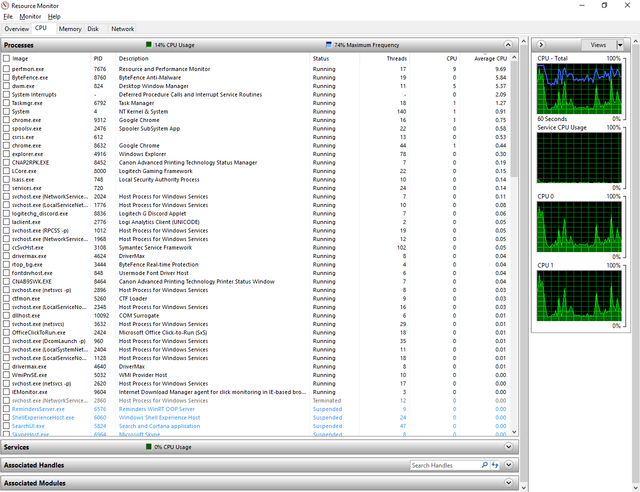This screenshot has height=492, width=640.
Task: Select the Taskmgr.exe checkbox
Action: 7,103
